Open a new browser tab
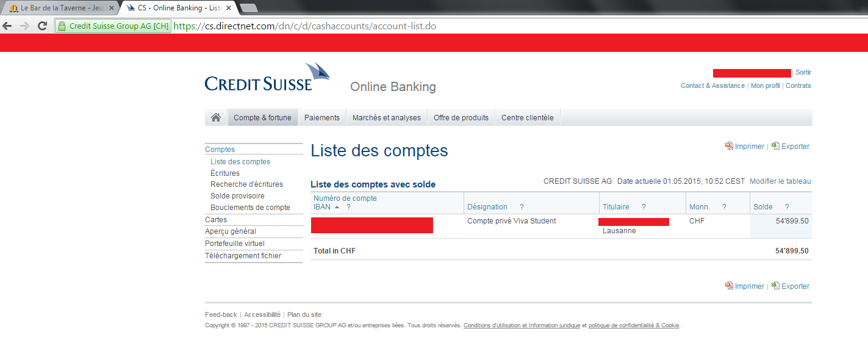This screenshot has height=345, width=868. coord(248,8)
